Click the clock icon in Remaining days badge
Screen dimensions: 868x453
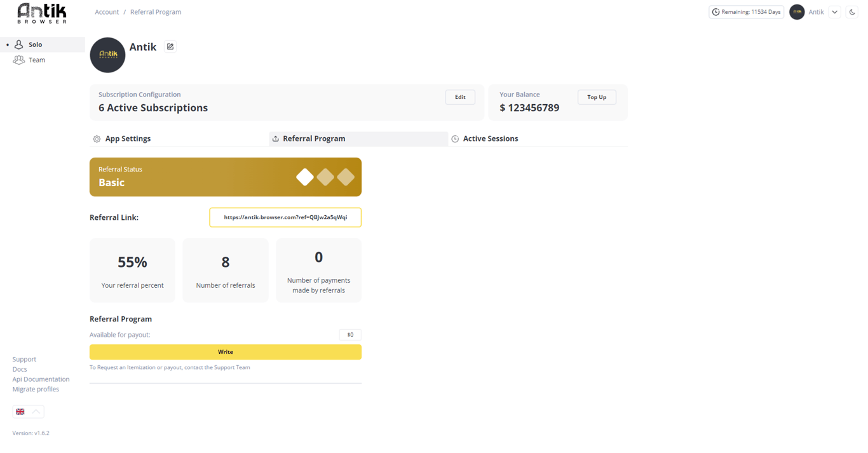click(716, 12)
